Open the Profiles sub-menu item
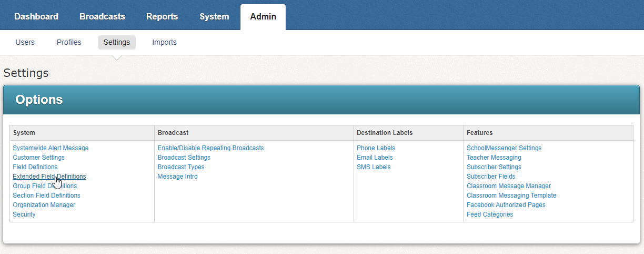The width and height of the screenshot is (644, 254). coord(69,42)
